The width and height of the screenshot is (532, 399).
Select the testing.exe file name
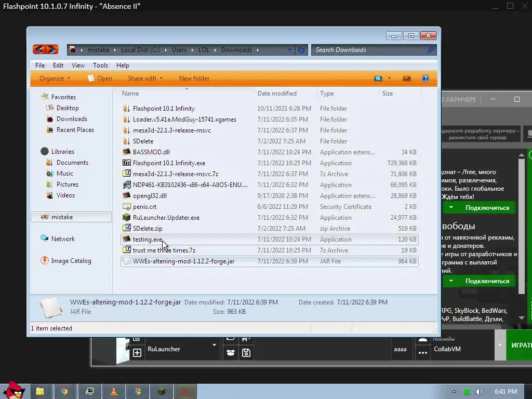[148, 239]
